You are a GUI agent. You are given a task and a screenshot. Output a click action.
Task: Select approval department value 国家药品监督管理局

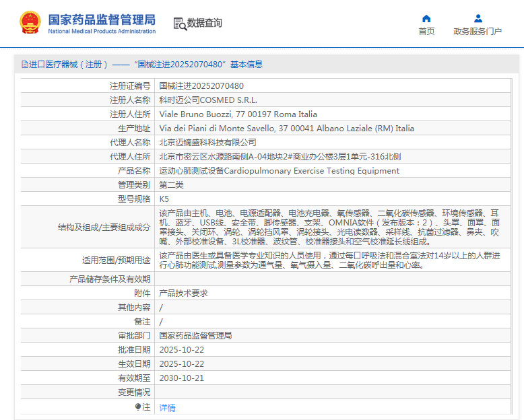point(195,336)
